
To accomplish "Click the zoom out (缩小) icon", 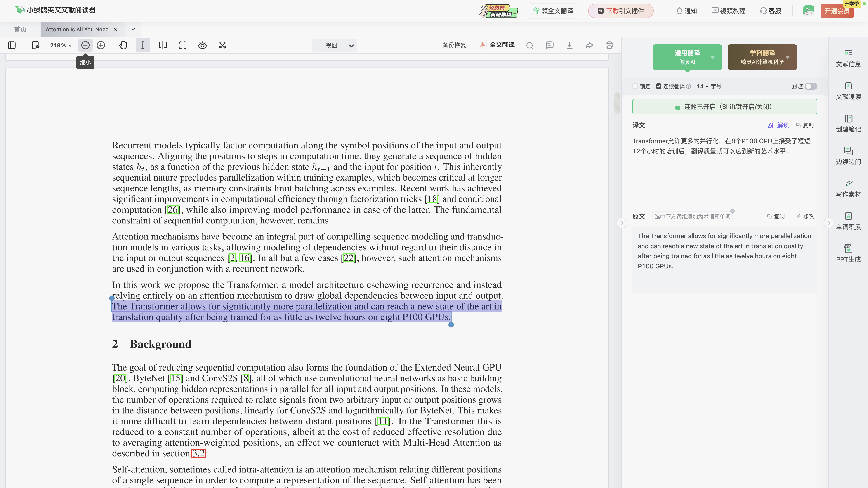I will [x=85, y=45].
